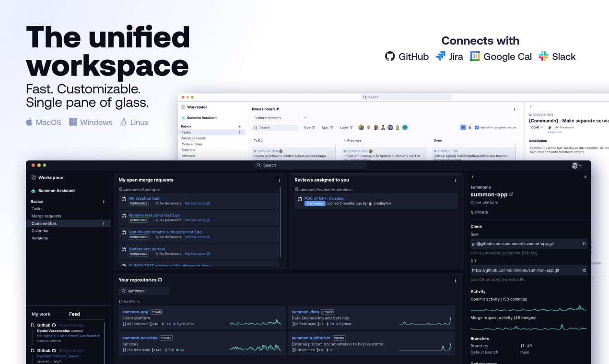Open Code entities three-dot options

103,224
